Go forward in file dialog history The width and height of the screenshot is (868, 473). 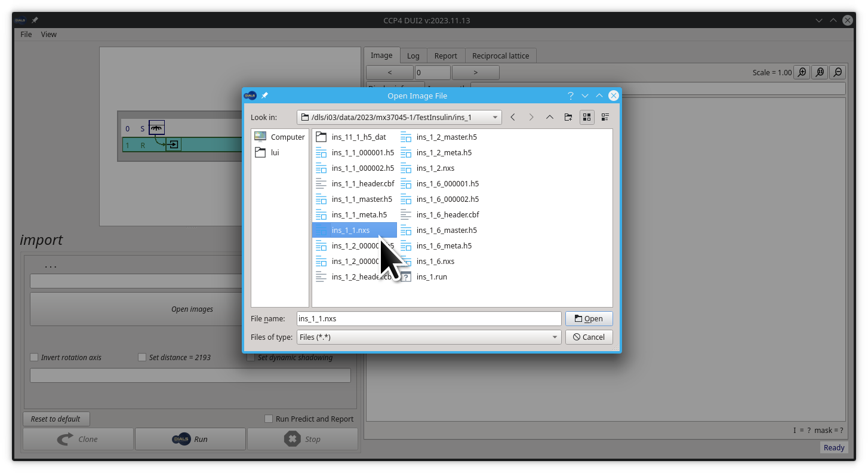tap(531, 117)
